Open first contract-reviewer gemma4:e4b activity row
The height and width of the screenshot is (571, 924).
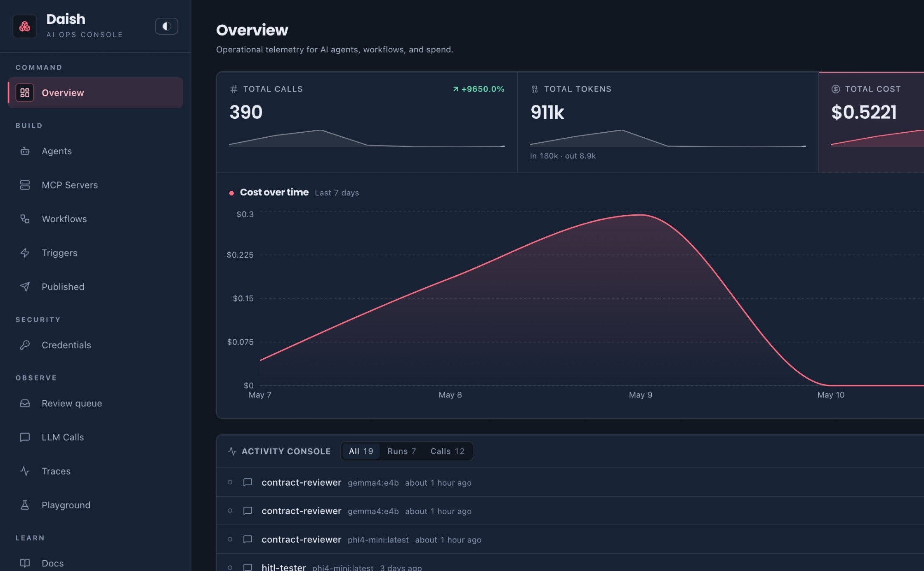tap(570, 482)
